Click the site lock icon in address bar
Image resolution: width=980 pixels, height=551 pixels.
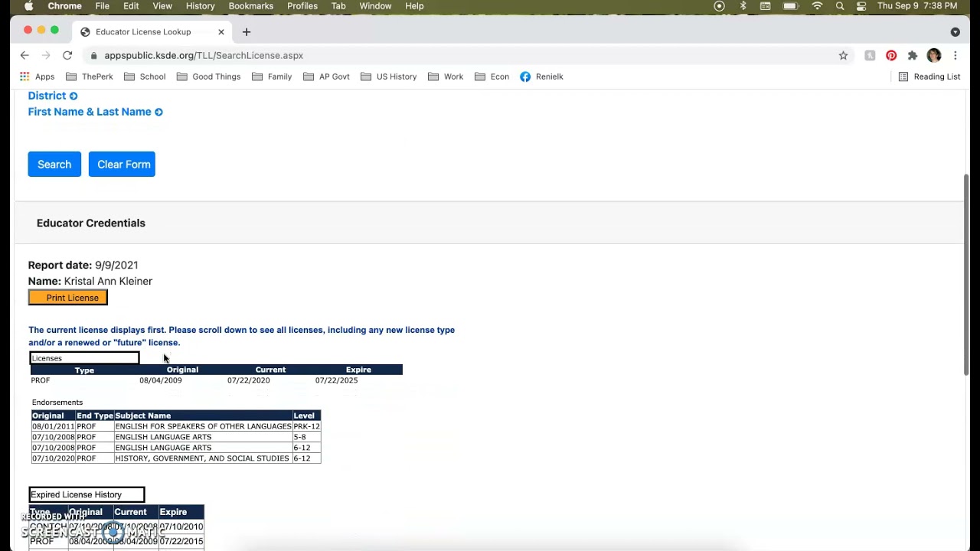coord(94,55)
